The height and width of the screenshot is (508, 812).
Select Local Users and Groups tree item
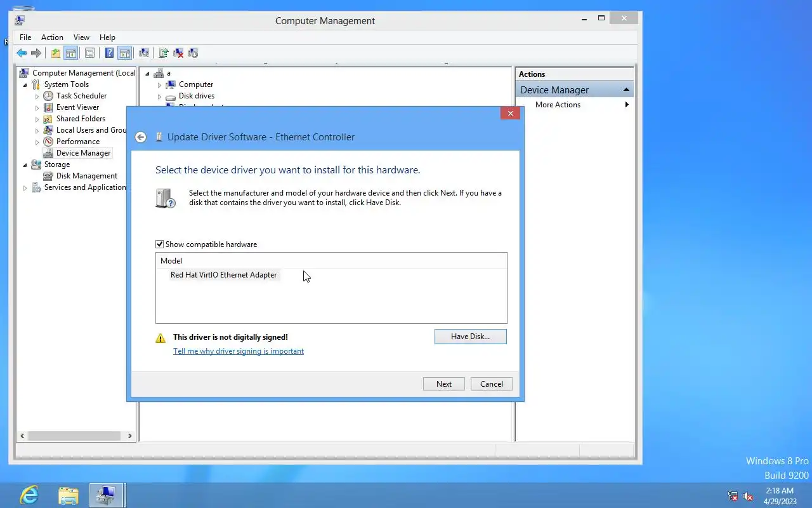click(x=91, y=130)
